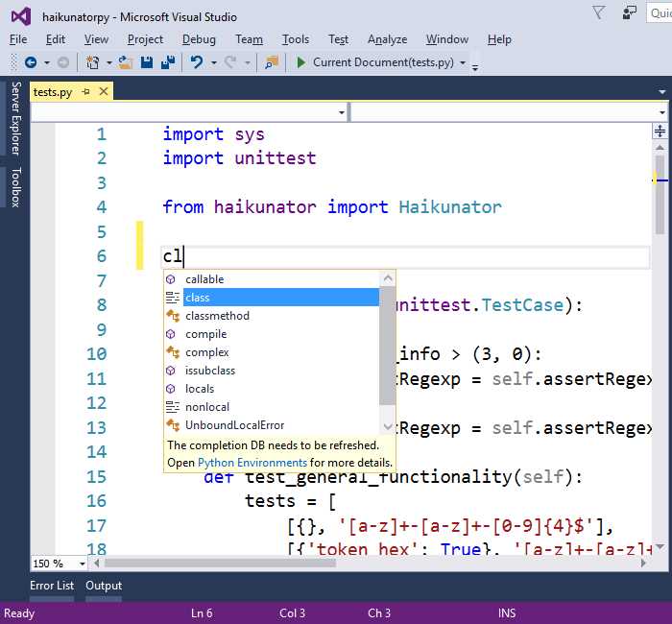Viewport: 672px width, 624px height.
Task: Select complex in the completion list
Action: coord(272,352)
